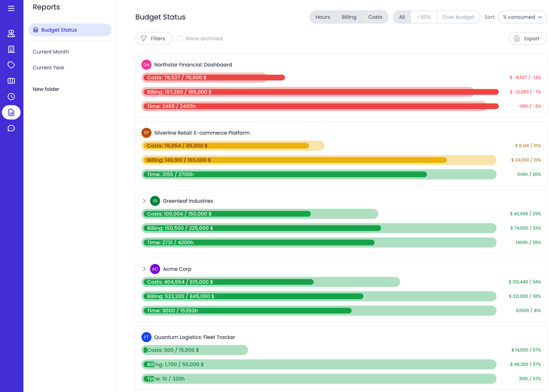This screenshot has width=549, height=392.
Task: Open Northstar Financial: Dashboard project
Action: (193, 65)
